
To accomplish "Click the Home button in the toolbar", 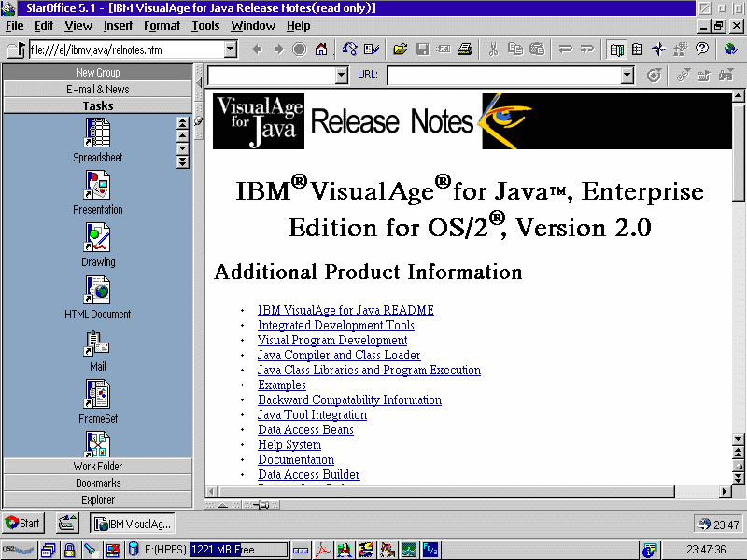I will [321, 49].
